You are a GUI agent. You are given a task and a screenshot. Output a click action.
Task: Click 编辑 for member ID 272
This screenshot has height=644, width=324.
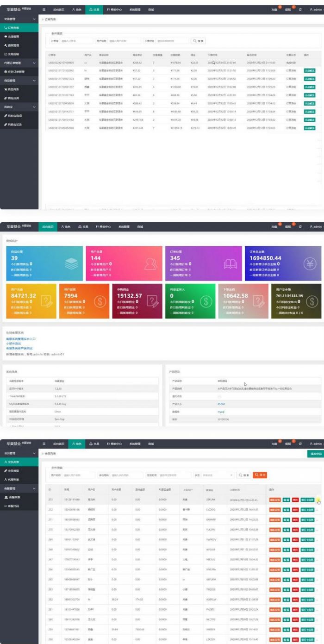(x=286, y=509)
